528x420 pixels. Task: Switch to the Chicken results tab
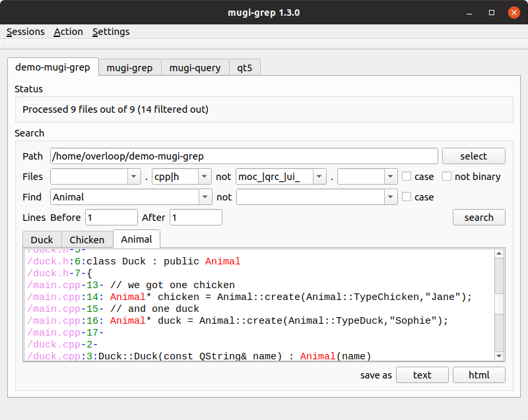click(87, 239)
